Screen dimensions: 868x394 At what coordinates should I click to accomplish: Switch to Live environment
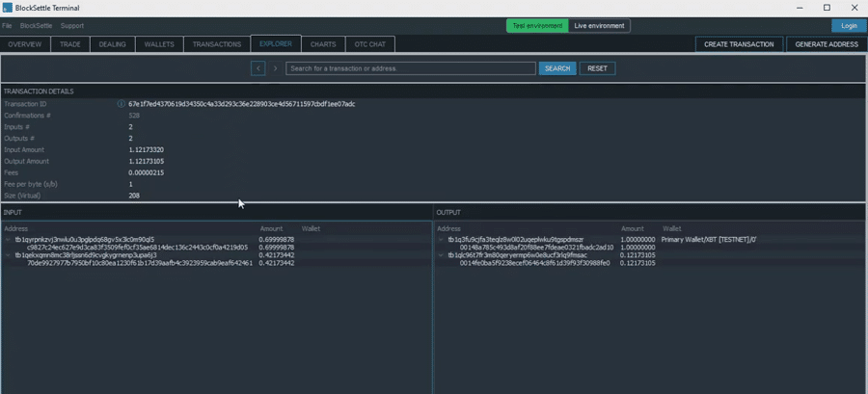point(599,26)
